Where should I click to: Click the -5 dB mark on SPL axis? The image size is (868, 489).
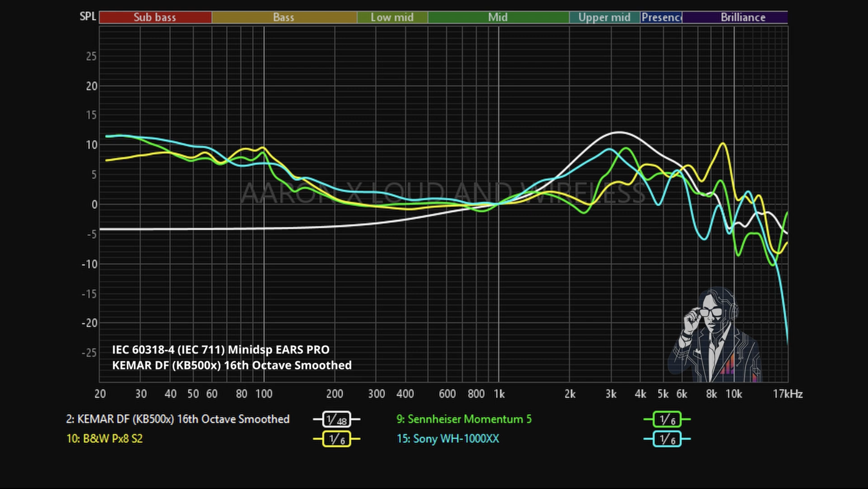coord(91,235)
